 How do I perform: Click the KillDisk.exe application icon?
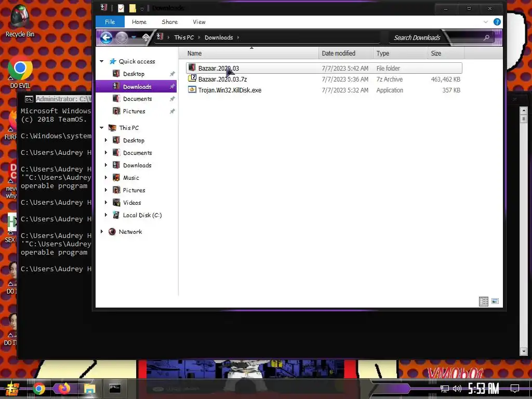192,89
